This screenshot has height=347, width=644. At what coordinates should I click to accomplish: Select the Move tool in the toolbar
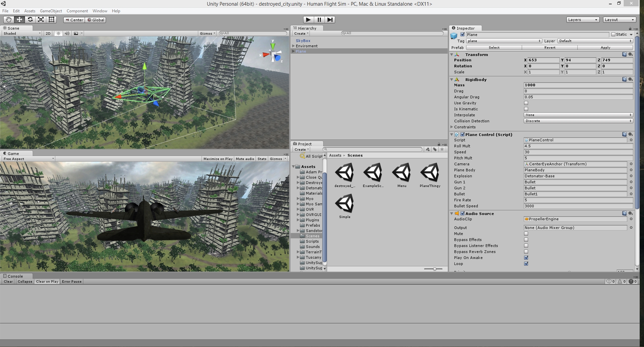tap(19, 20)
